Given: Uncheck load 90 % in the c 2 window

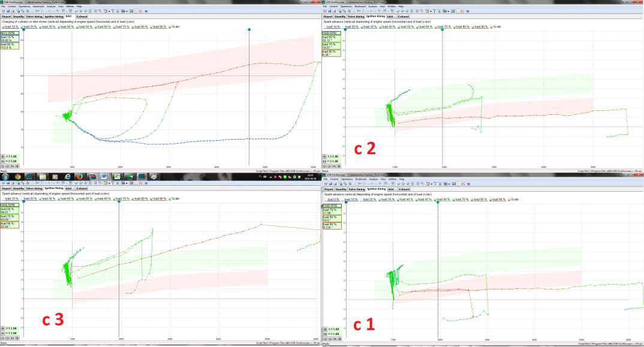Looking at the screenshot, I should pyautogui.click(x=480, y=27).
